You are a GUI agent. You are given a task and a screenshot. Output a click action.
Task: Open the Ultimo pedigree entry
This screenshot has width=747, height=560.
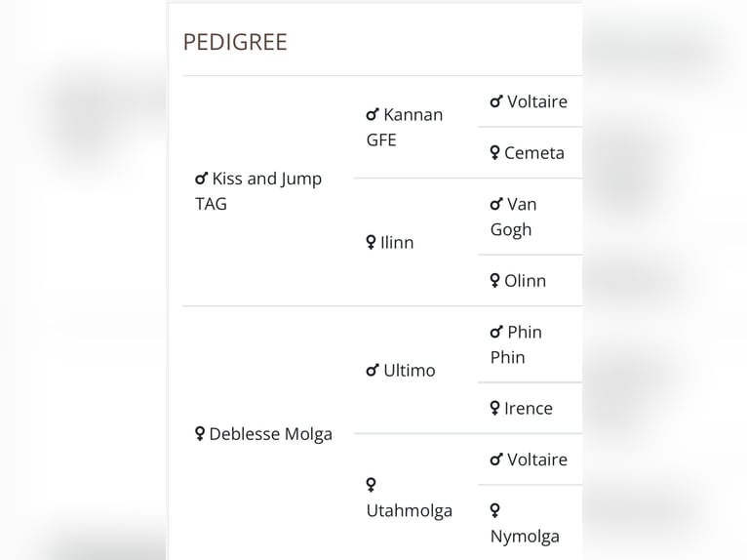click(410, 371)
